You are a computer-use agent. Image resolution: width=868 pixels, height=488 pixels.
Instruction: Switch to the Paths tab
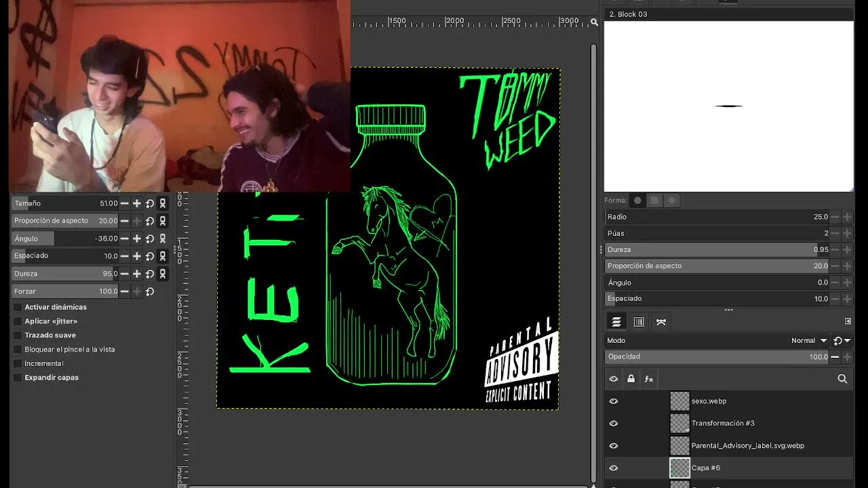click(661, 322)
